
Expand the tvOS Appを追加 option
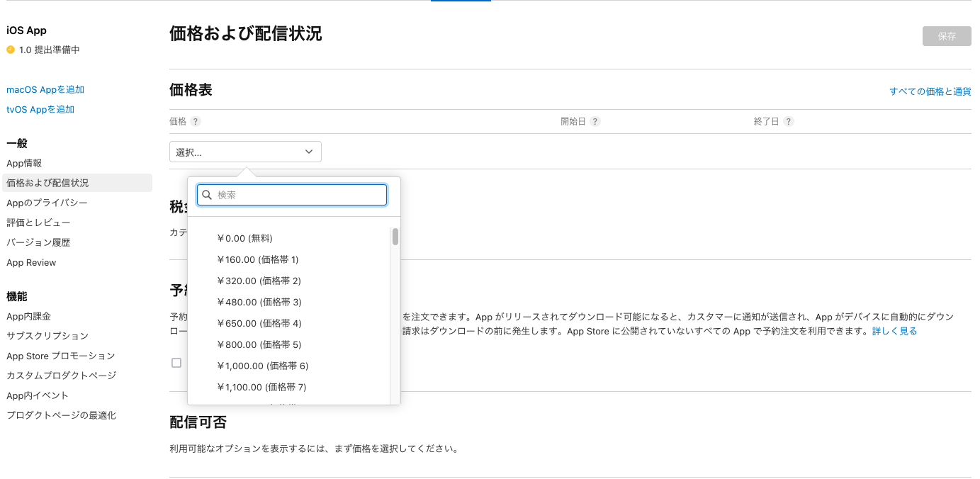[40, 109]
